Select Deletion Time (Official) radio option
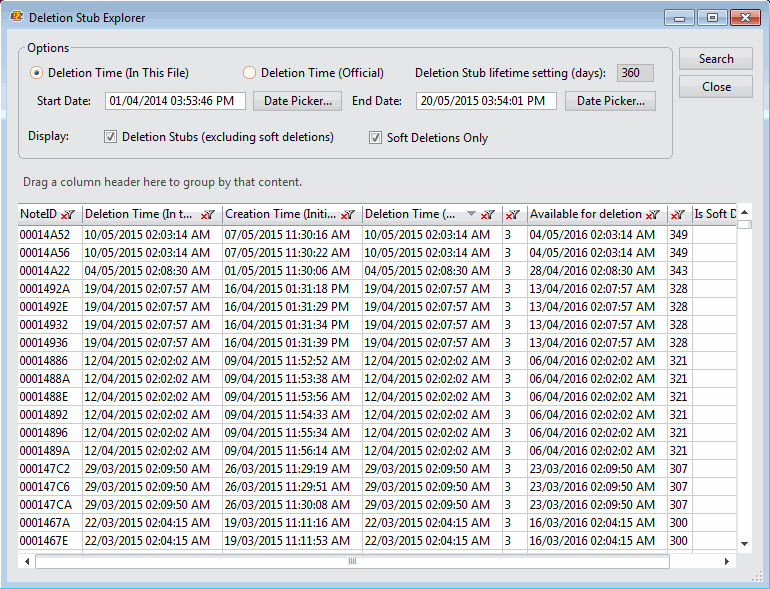 [x=250, y=73]
